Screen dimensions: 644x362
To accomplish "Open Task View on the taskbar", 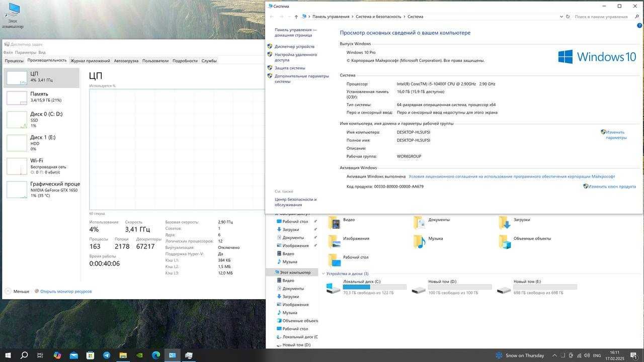I will [40, 355].
